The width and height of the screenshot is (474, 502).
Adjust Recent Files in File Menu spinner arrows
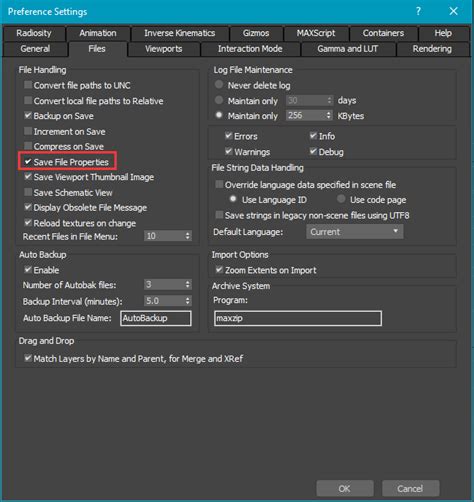(188, 236)
